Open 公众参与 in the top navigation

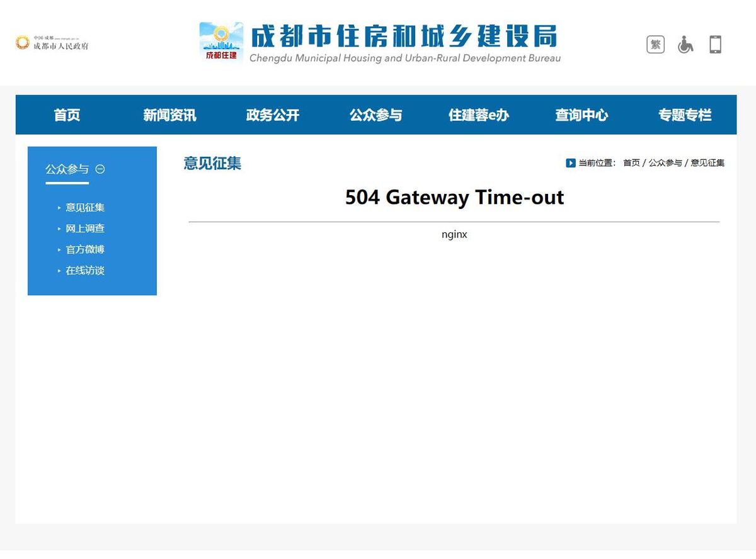[x=375, y=115]
